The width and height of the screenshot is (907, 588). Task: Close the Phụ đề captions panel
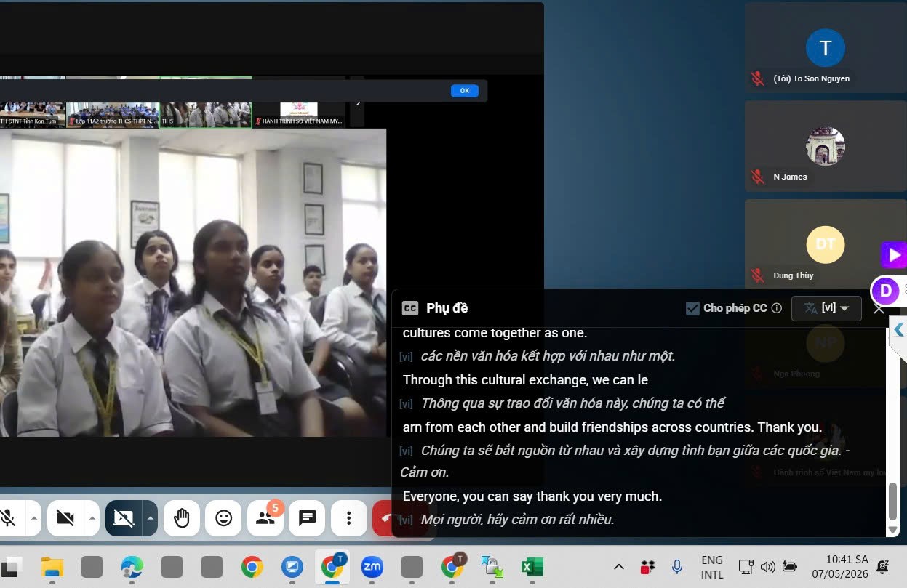879,308
